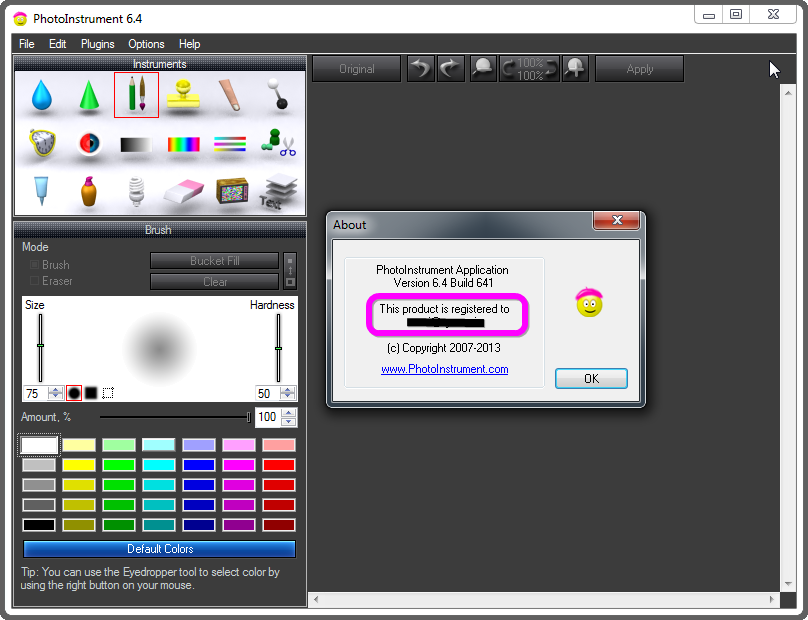Pick the black color swatch

click(x=39, y=525)
